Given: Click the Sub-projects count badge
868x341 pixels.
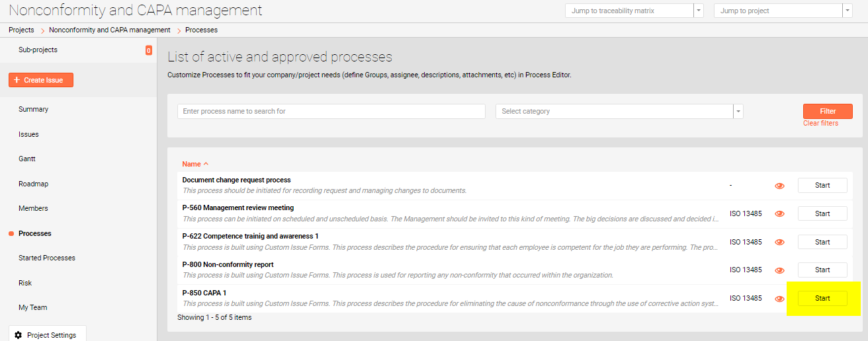Looking at the screenshot, I should point(148,50).
